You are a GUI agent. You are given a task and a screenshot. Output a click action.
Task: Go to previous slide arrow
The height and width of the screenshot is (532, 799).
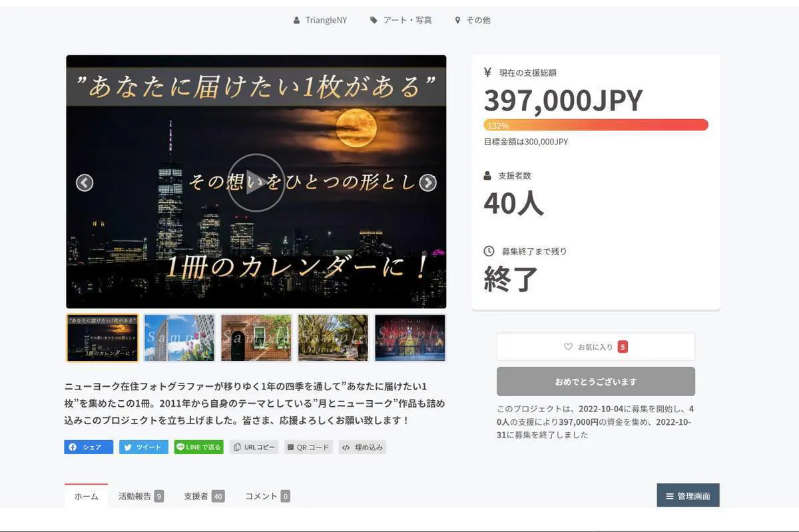[85, 182]
